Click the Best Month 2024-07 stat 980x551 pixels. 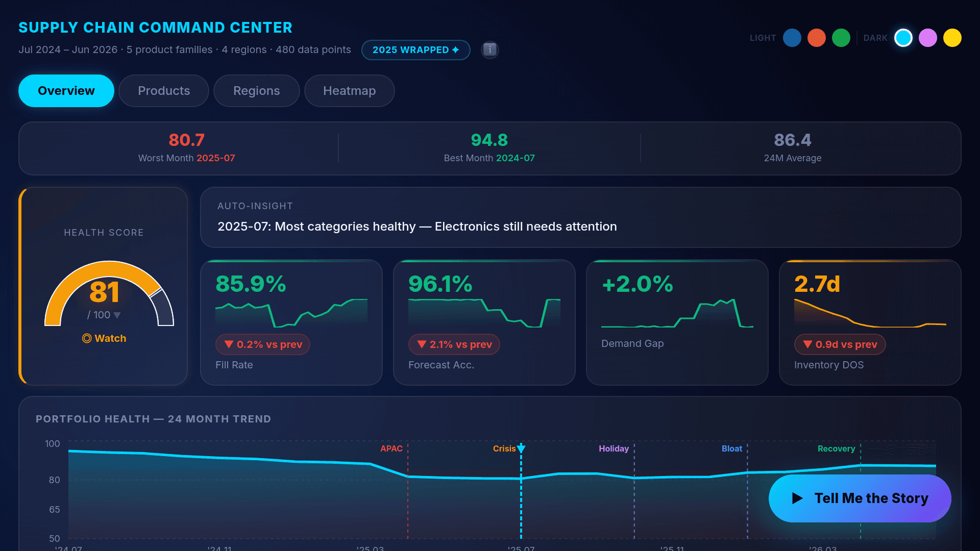(489, 148)
